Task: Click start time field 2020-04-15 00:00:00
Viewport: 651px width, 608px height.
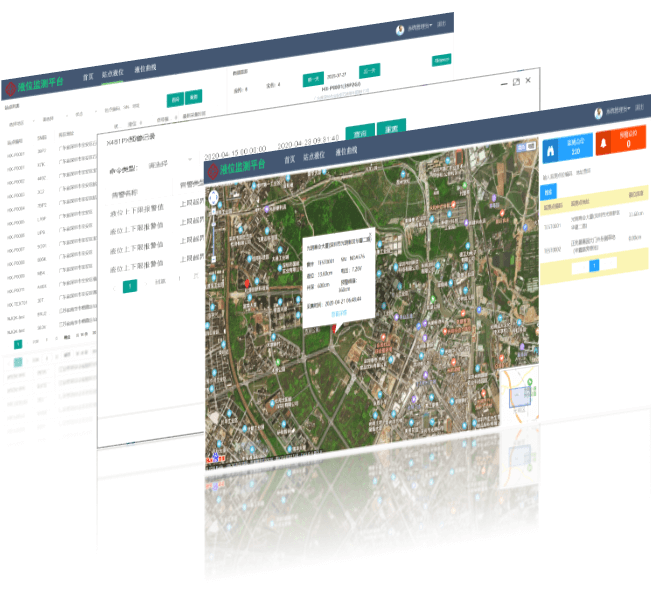Action: point(235,152)
